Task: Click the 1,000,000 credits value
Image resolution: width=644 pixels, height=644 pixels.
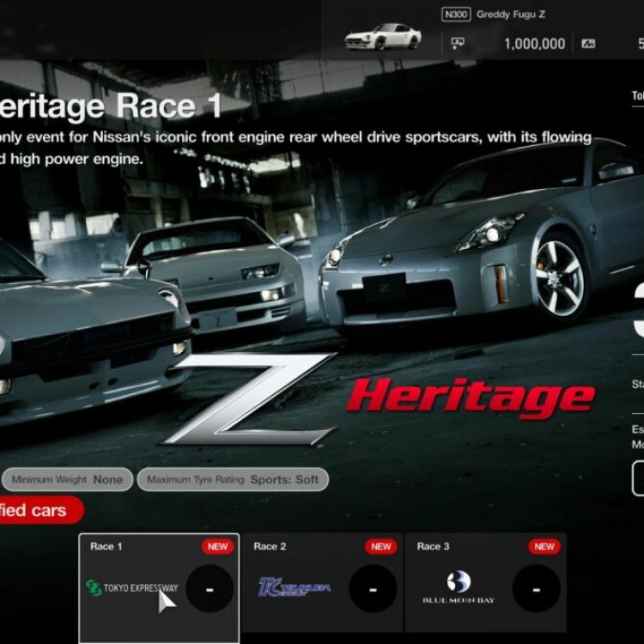Action: (x=535, y=44)
